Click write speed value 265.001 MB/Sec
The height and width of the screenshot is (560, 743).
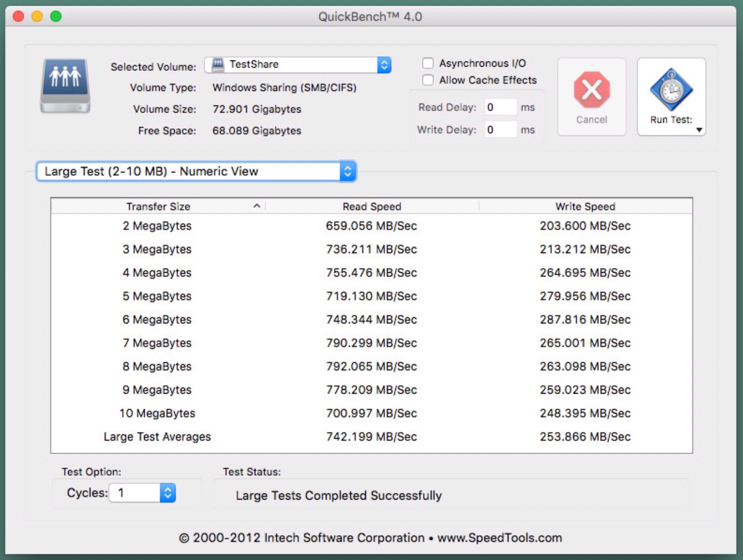[585, 343]
